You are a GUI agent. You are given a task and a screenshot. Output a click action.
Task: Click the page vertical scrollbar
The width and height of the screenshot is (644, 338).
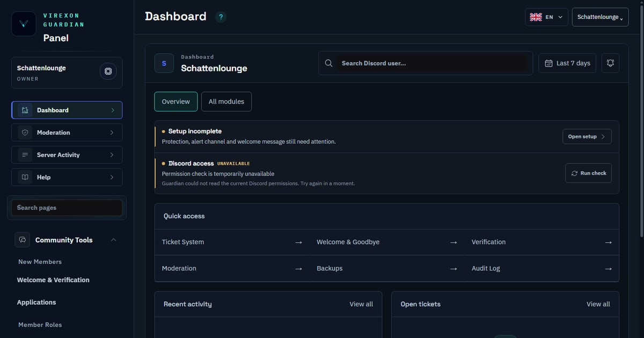641,121
